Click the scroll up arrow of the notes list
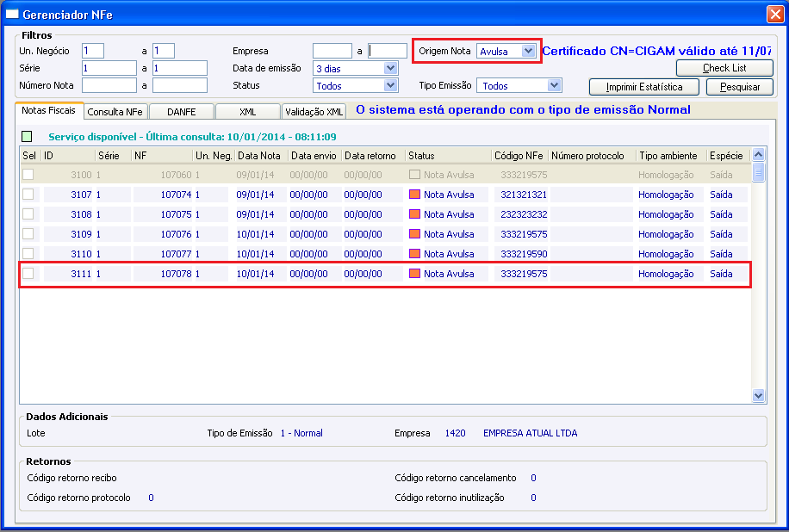 pos(758,154)
